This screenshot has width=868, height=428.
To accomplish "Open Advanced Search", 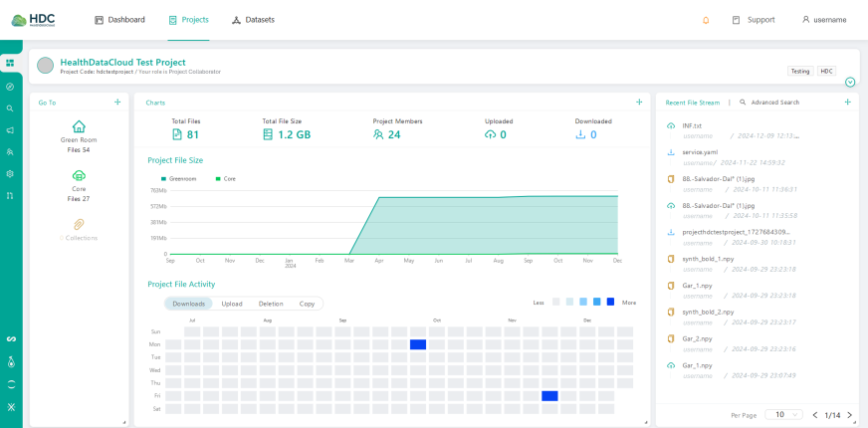I will [x=769, y=103].
